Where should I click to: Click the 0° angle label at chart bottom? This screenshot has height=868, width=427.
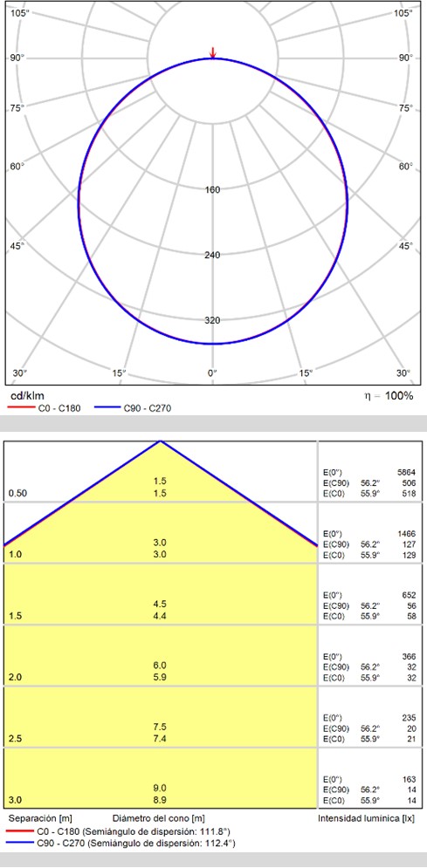pos(212,372)
